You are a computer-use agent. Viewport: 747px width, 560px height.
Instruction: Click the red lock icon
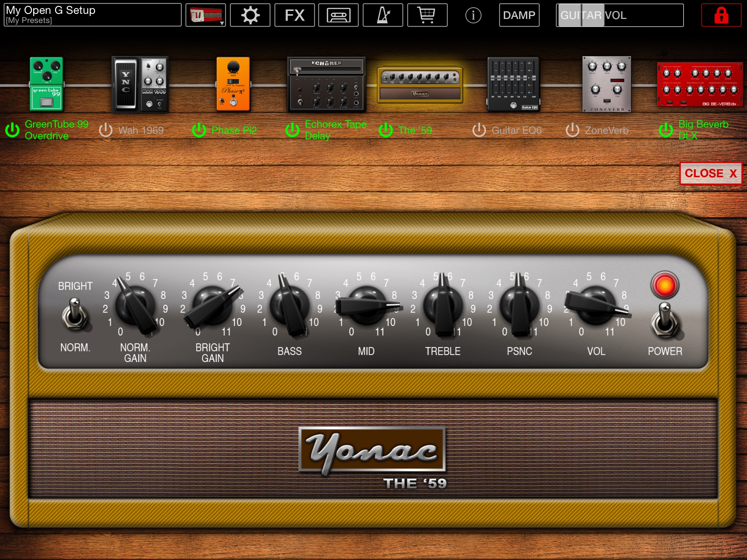721,15
